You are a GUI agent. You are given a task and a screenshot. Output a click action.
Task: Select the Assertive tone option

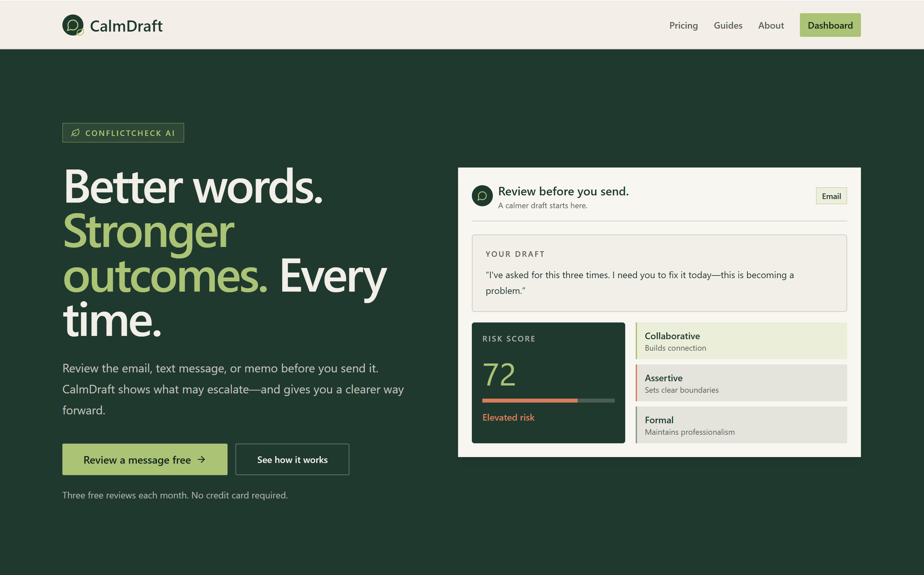(741, 383)
